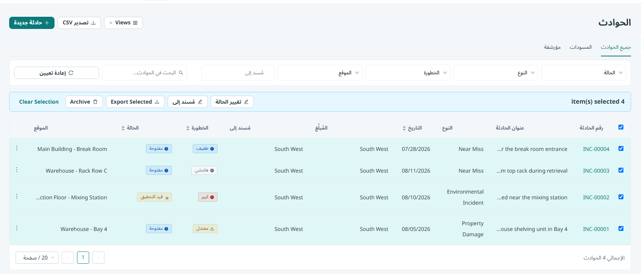Image resolution: width=644 pixels, height=274 pixels.
Task: Select page 1 in pagination
Action: [83, 258]
